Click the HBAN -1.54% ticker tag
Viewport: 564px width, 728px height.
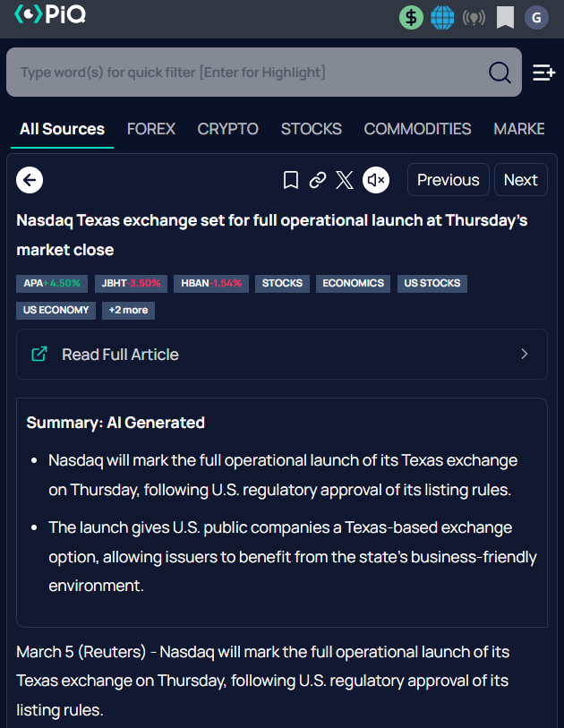211,283
